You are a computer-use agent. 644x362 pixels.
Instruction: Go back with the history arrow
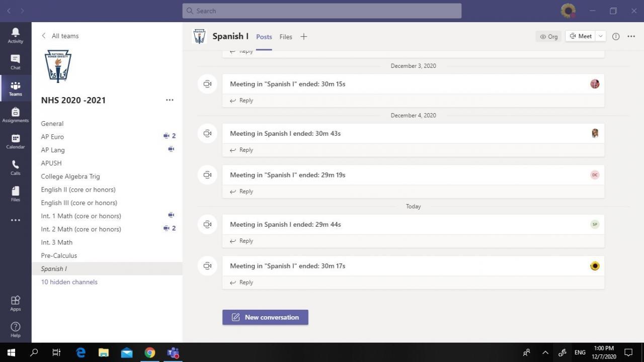9,11
